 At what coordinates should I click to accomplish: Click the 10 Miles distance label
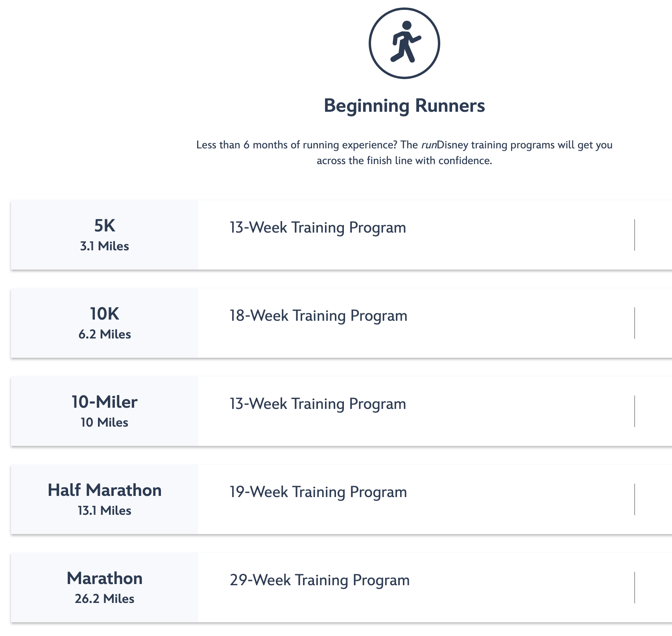coord(105,423)
